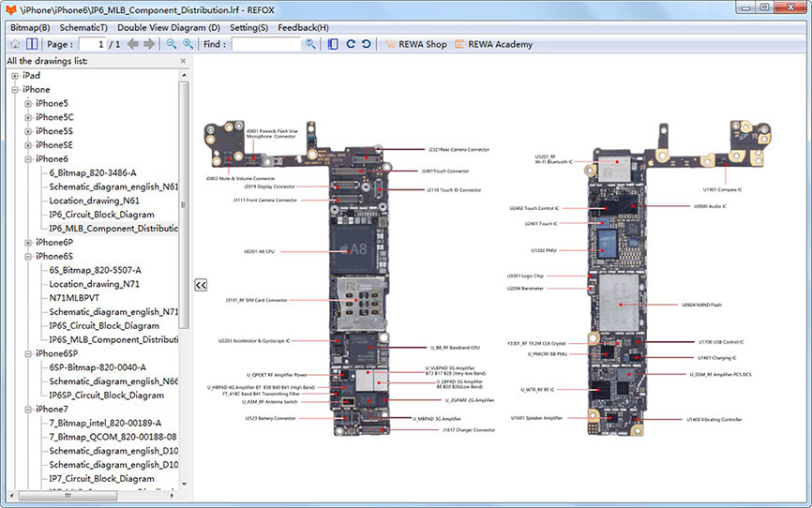Expand the iPhone5 tree node
The height and width of the screenshot is (508, 812).
[x=28, y=103]
